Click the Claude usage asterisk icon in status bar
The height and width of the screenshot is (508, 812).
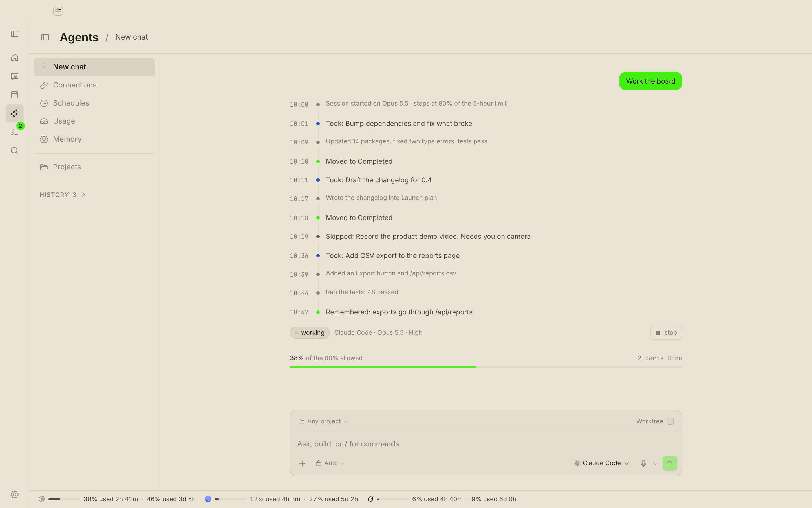pyautogui.click(x=42, y=499)
